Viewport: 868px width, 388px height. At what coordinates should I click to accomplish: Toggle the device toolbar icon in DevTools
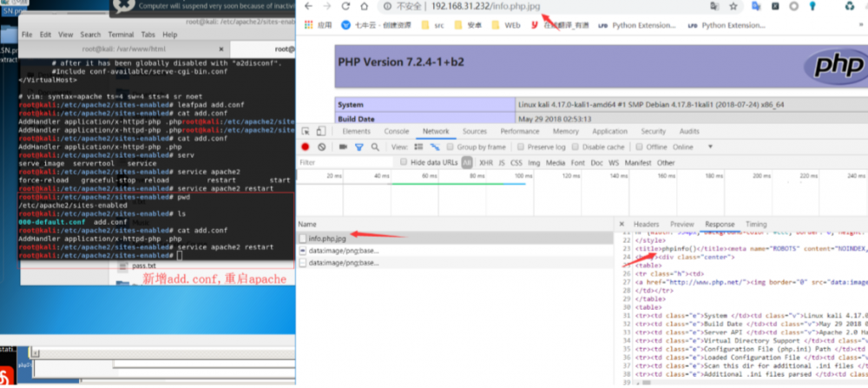(321, 131)
